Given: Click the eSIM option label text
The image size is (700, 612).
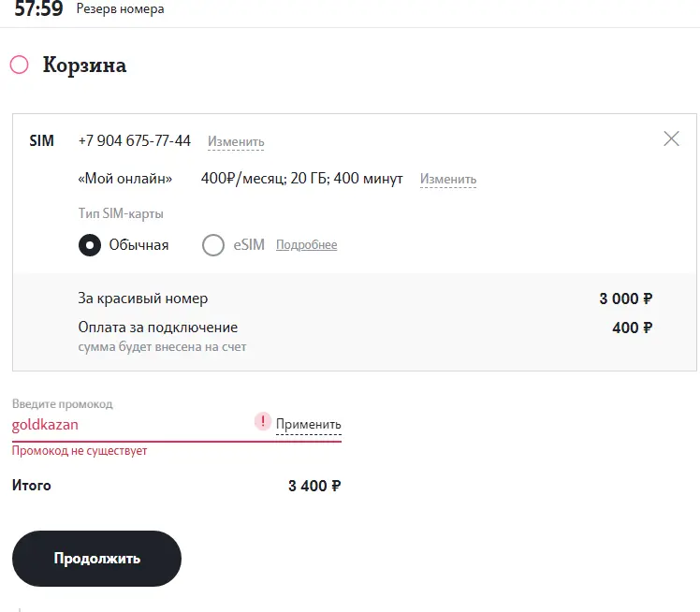Looking at the screenshot, I should 249,244.
